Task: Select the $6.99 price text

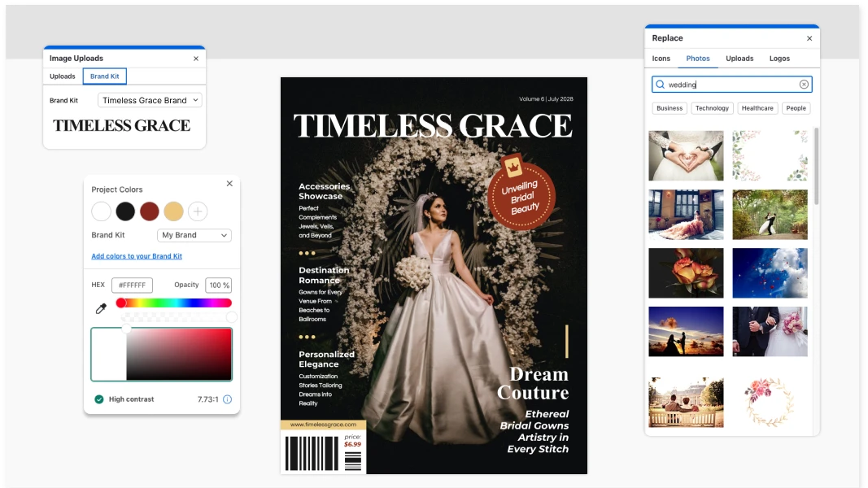Action: pos(352,444)
